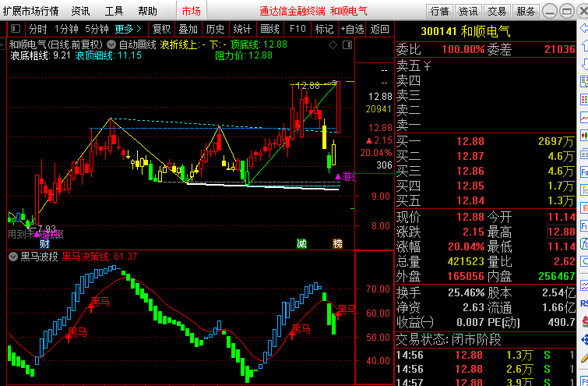
Task: Toggle the side panel icon right of the diamond
Action: [x=347, y=45]
